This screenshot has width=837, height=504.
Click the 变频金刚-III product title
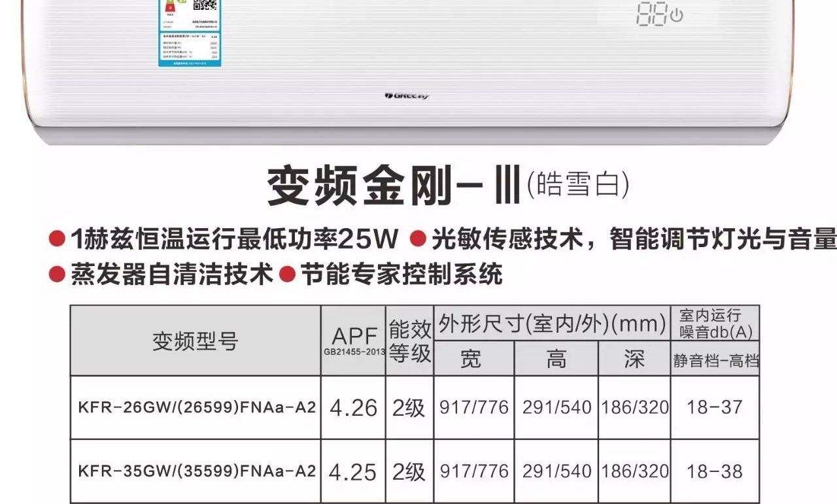392,187
